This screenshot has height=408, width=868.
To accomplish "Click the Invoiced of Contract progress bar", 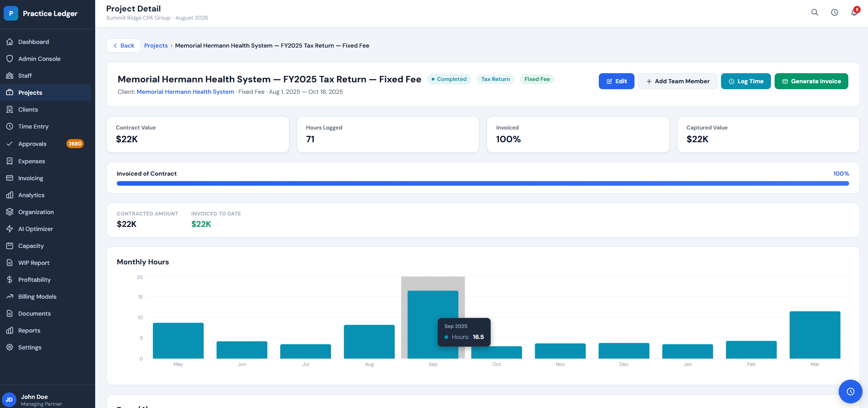I will [483, 183].
